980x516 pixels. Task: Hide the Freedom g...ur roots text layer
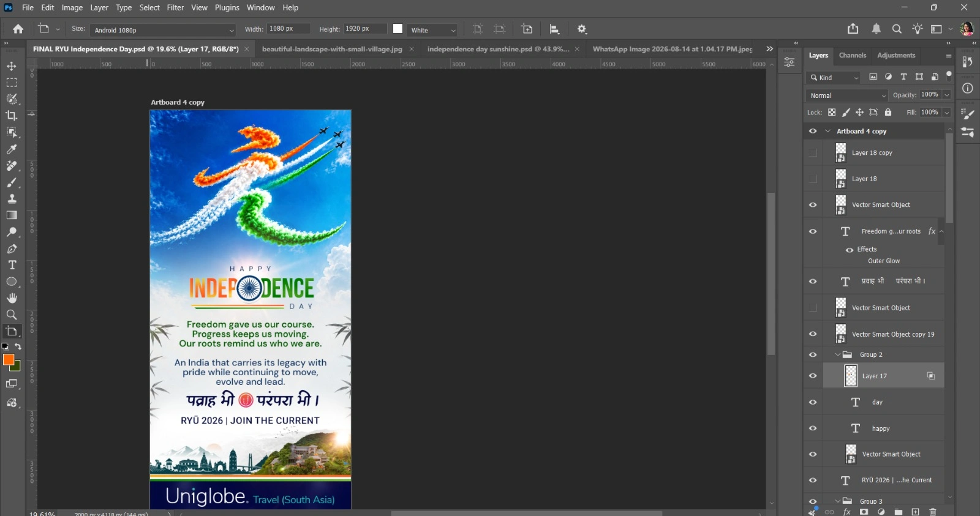[813, 231]
